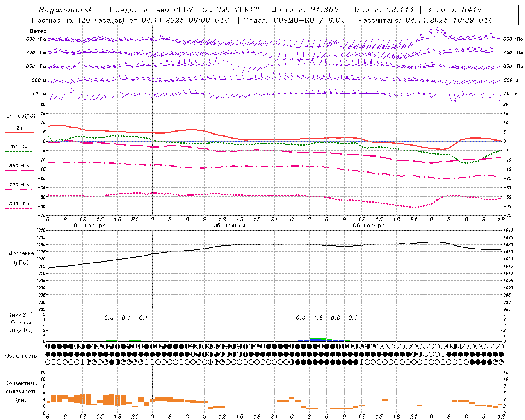Click the solid red 2м legend line

point(19,132)
